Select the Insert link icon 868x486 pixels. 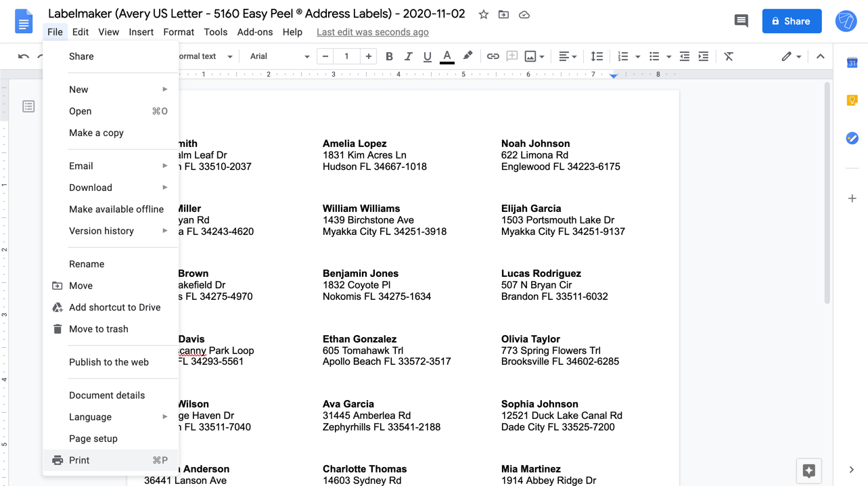coord(493,56)
